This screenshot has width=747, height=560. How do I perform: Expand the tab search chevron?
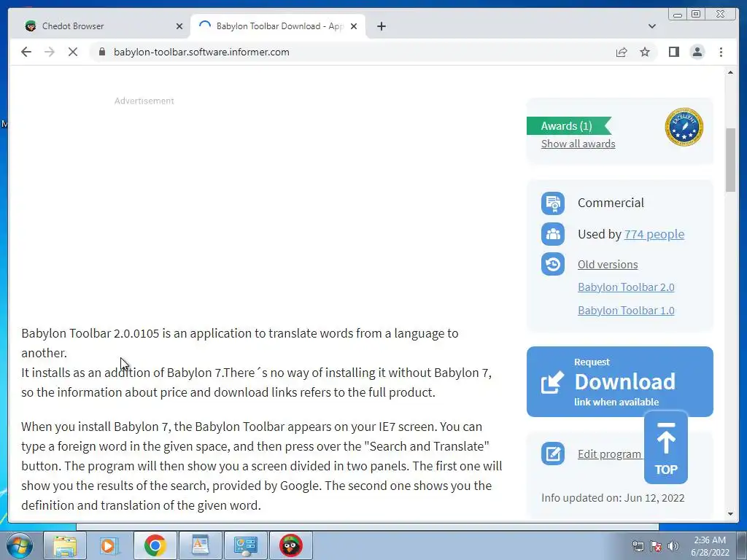pos(651,26)
